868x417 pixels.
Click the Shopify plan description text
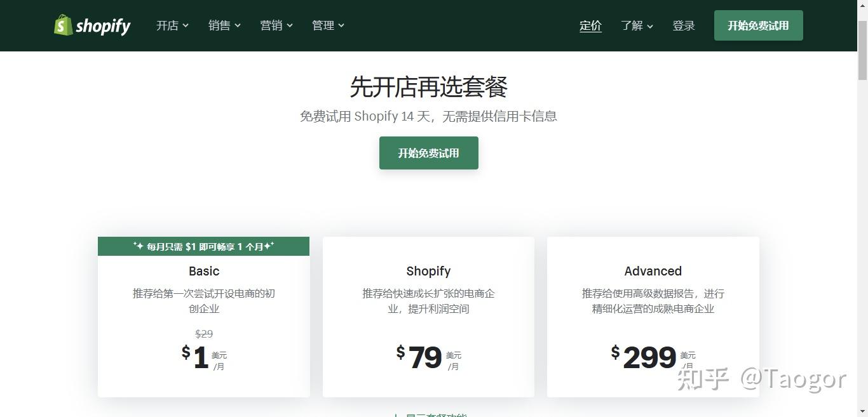point(428,301)
